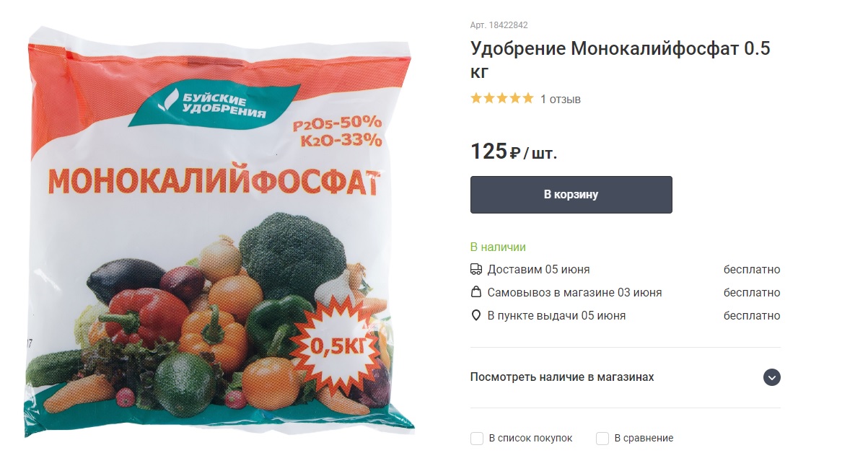Click the pickup point location pin icon
The width and height of the screenshot is (868, 453).
click(476, 316)
